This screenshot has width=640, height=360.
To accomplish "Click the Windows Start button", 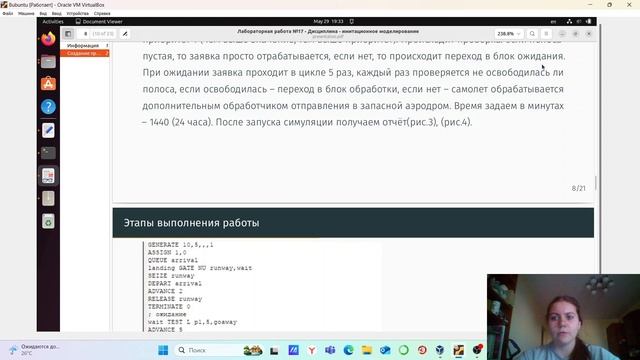I will [163, 350].
